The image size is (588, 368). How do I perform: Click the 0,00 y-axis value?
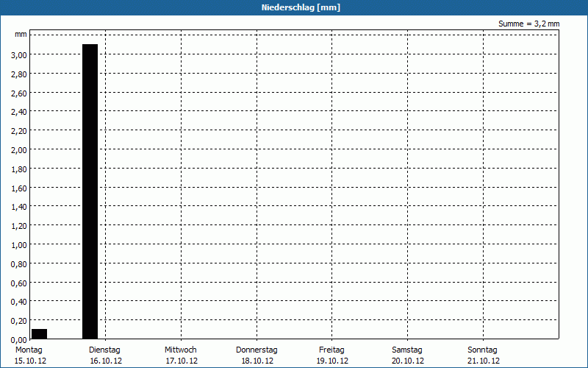(x=19, y=340)
